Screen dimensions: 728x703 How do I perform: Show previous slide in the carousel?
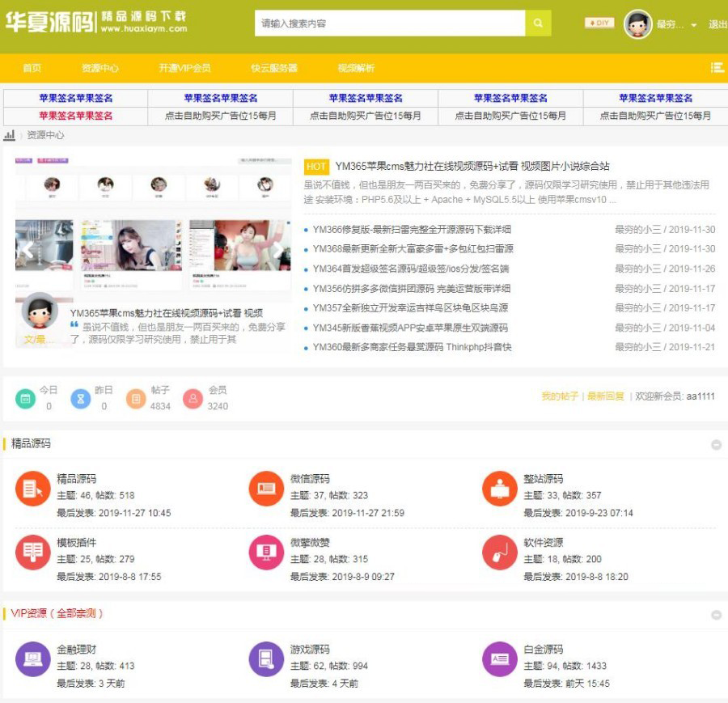27,249
